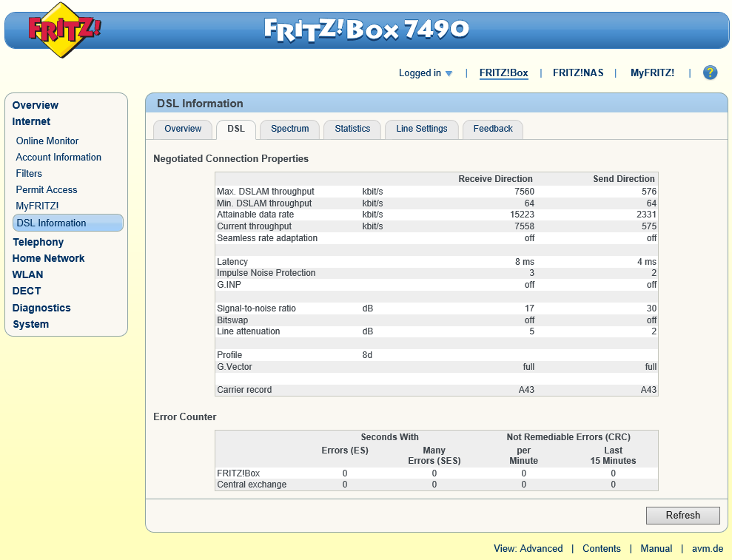Expand the Home Network menu section

[48, 258]
